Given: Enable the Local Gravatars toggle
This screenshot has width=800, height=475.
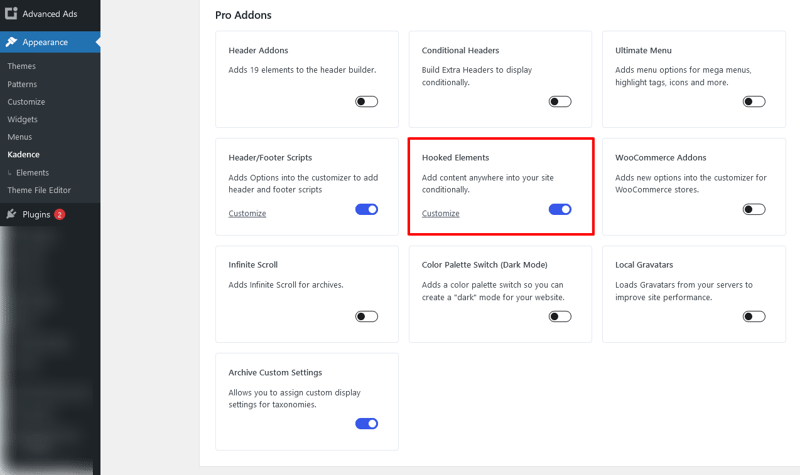Looking at the screenshot, I should (754, 316).
